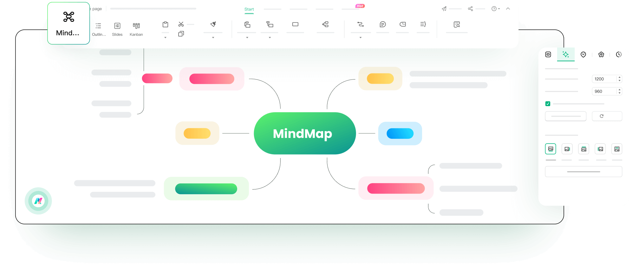This screenshot has width=644, height=268.
Task: Click the central MindMap node
Action: click(x=304, y=133)
